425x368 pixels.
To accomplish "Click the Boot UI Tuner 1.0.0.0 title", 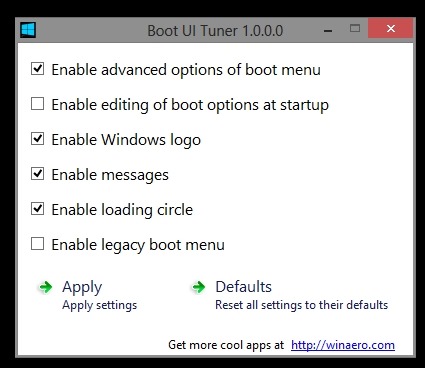I will [215, 31].
